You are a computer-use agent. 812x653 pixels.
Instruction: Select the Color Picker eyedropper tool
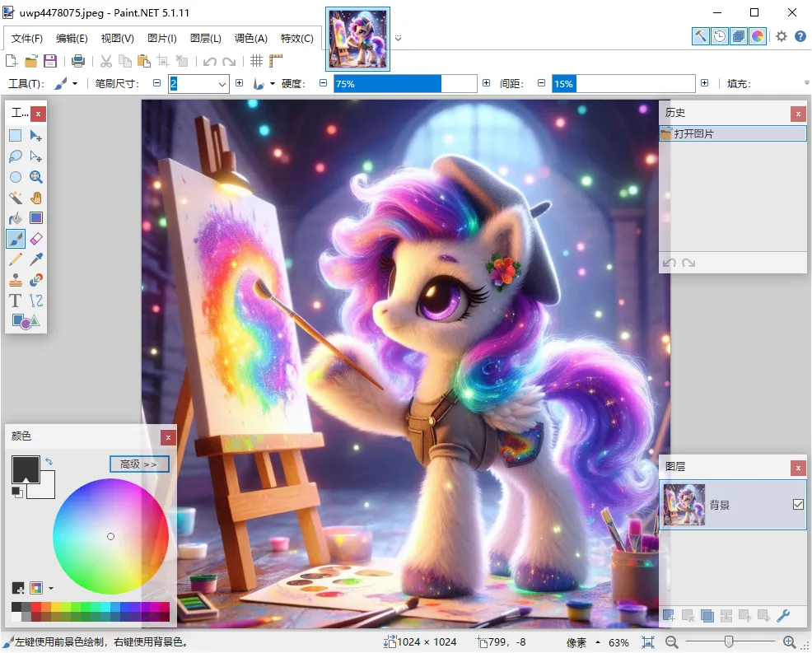[35, 259]
